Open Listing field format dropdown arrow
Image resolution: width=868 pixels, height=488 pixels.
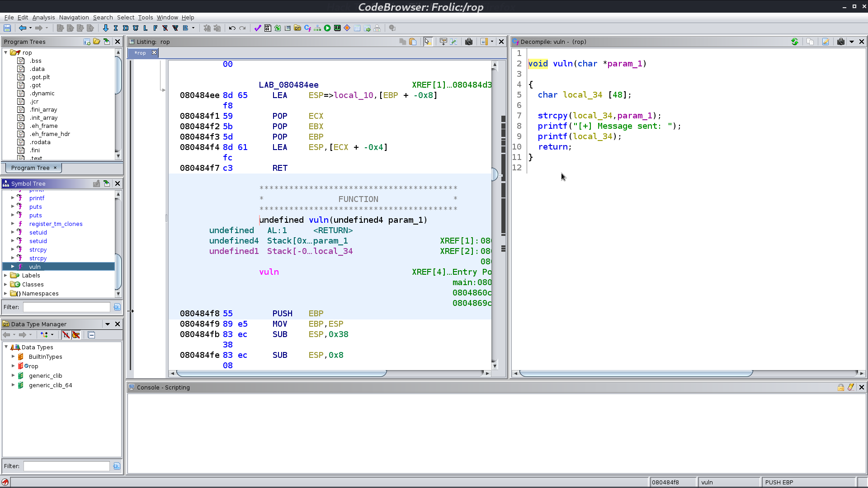(492, 42)
